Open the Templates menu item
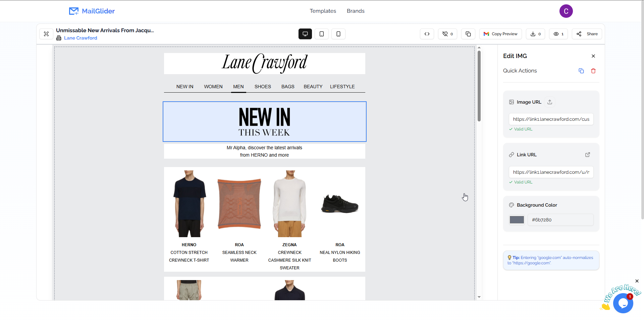The image size is (644, 320). 323,11
